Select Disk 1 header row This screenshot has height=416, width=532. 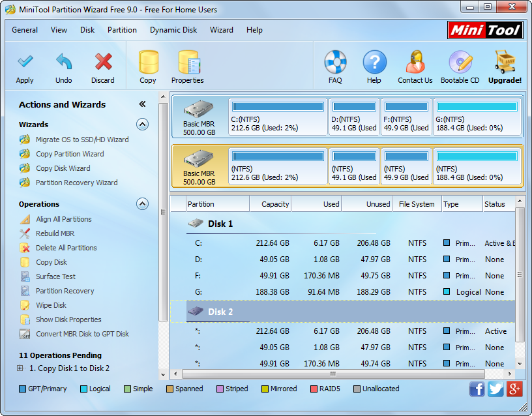tap(343, 224)
